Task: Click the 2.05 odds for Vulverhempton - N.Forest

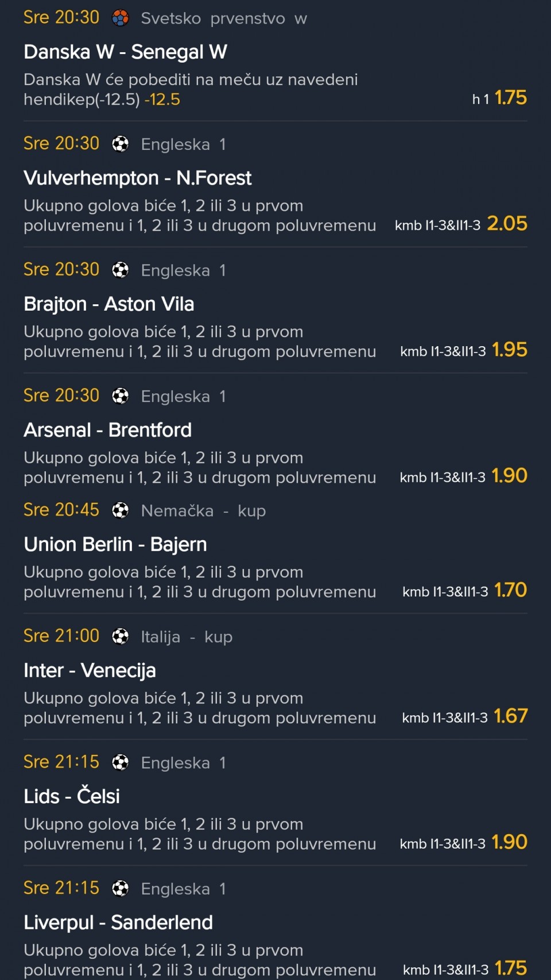Action: [x=507, y=224]
